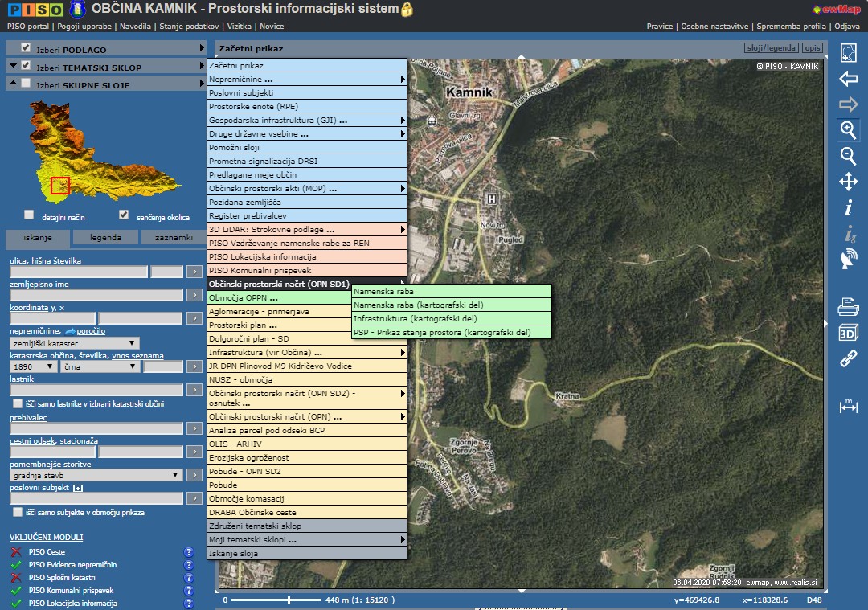
Task: Select the pan move arrows tool
Action: click(x=848, y=182)
